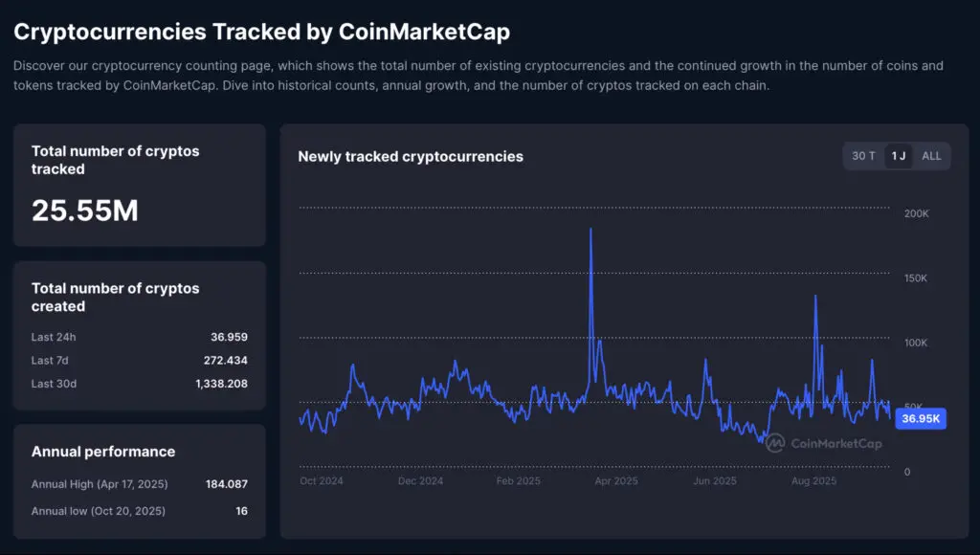This screenshot has width=980, height=555.
Task: Click the tallest spike in the chart
Action: pos(591,230)
